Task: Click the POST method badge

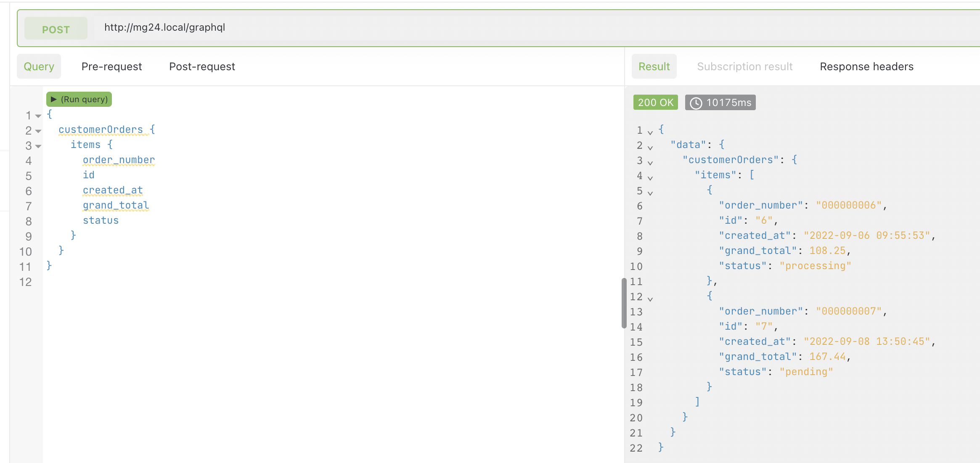Action: (x=56, y=29)
